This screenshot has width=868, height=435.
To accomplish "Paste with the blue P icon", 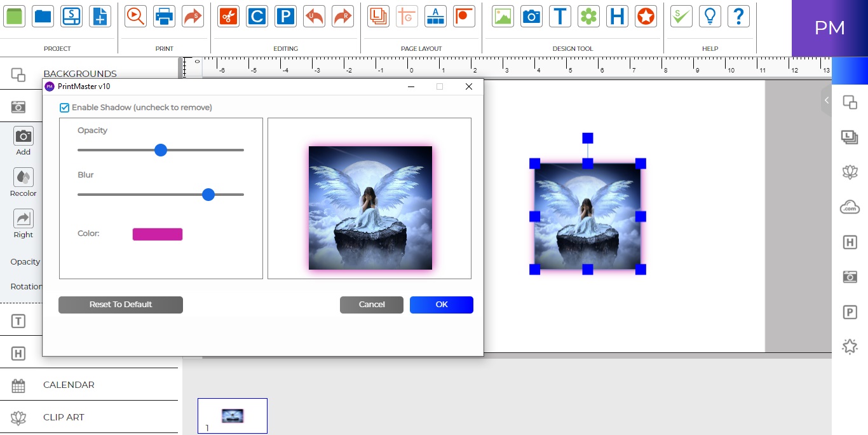I will [285, 16].
